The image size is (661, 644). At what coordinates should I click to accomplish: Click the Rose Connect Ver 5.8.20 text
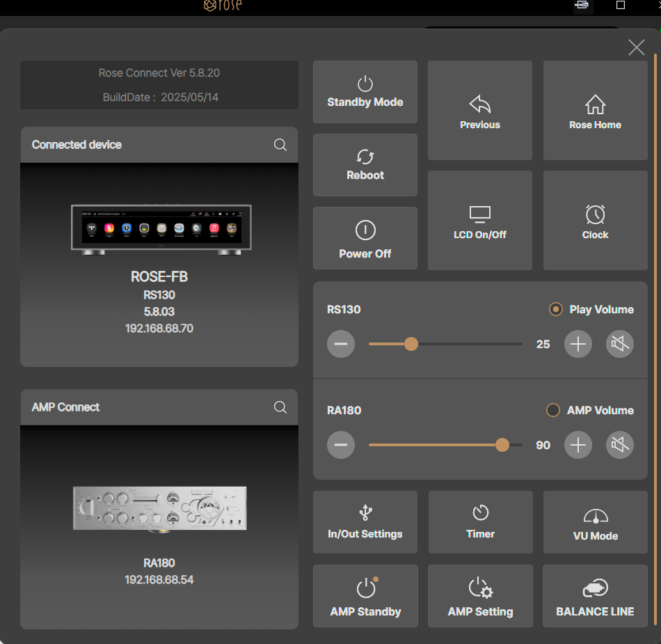[159, 73]
